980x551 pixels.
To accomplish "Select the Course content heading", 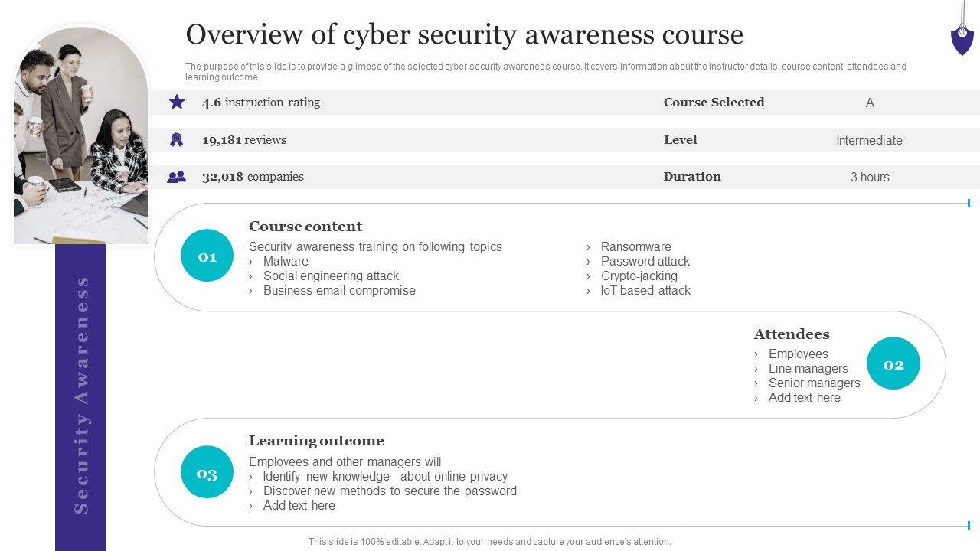I will coord(305,227).
